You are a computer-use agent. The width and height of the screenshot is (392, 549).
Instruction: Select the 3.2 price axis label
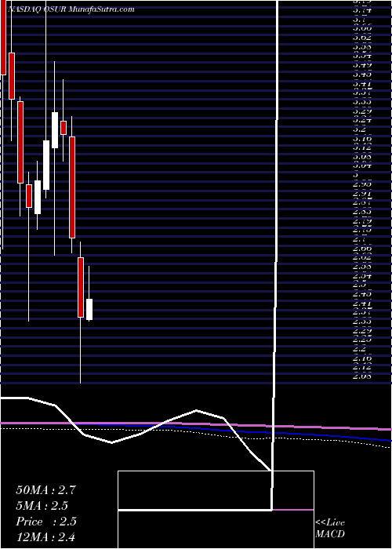(x=359, y=129)
